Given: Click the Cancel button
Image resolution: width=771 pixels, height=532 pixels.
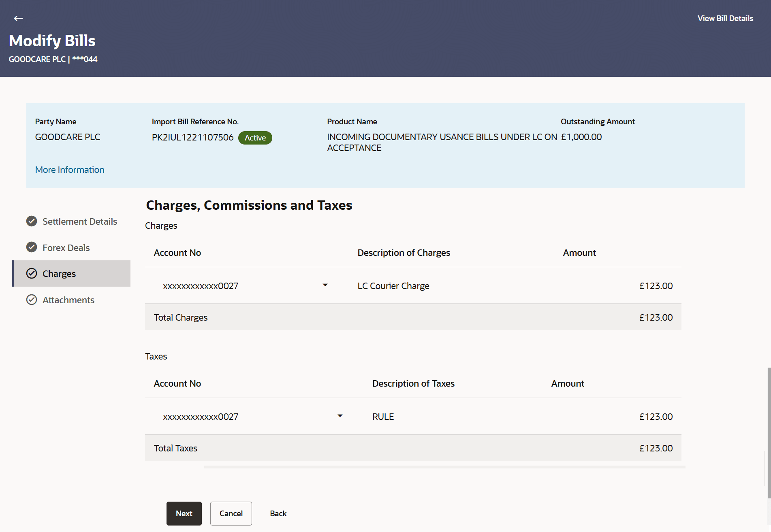Looking at the screenshot, I should tap(231, 513).
